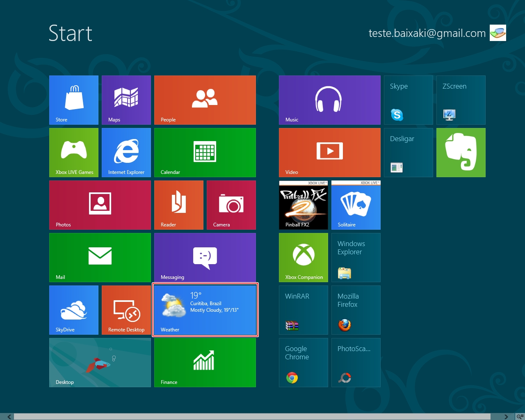Open the Video tile
Screen dimensions: 525x420
pyautogui.click(x=330, y=153)
